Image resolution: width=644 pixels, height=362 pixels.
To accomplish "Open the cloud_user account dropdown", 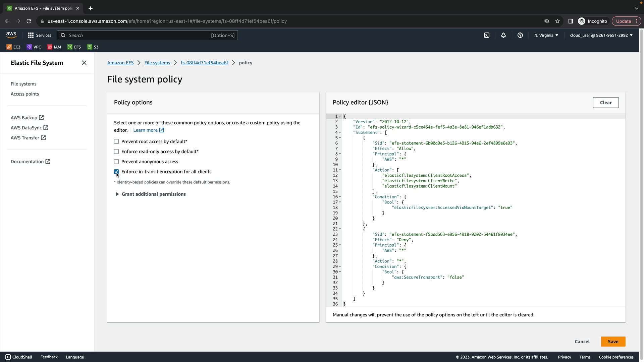I will coord(601,35).
